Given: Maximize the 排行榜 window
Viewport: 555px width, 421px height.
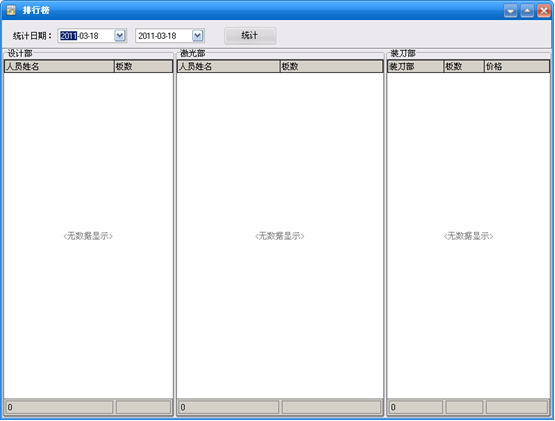Looking at the screenshot, I should coord(527,11).
